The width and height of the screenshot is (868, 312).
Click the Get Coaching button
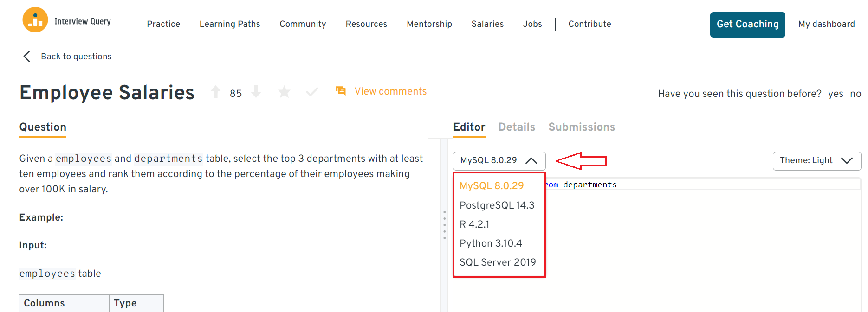[x=747, y=25]
